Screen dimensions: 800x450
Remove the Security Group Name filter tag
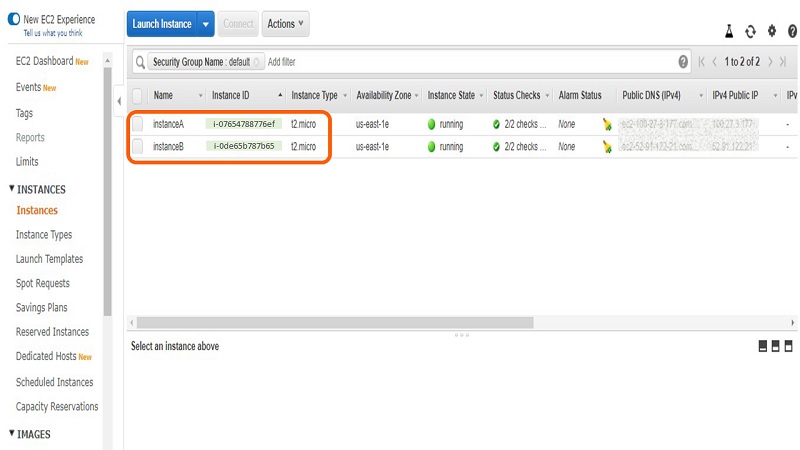point(258,62)
